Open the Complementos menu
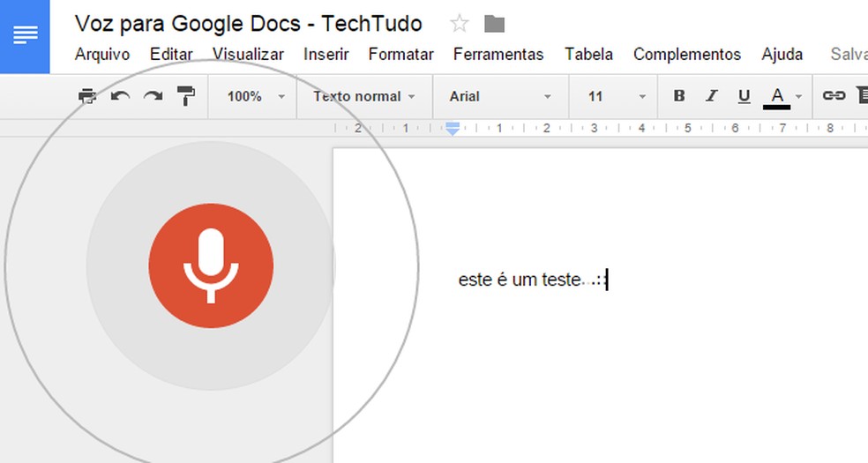 tap(687, 54)
